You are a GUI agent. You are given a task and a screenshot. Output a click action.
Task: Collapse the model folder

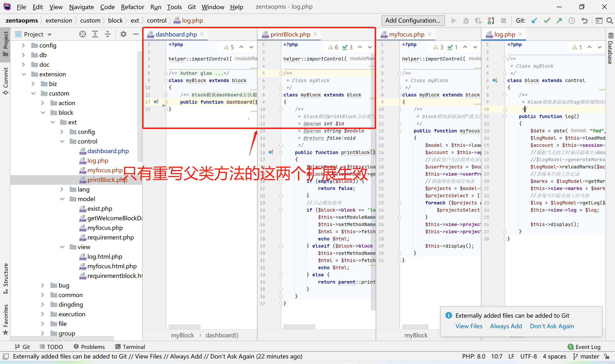coord(62,199)
